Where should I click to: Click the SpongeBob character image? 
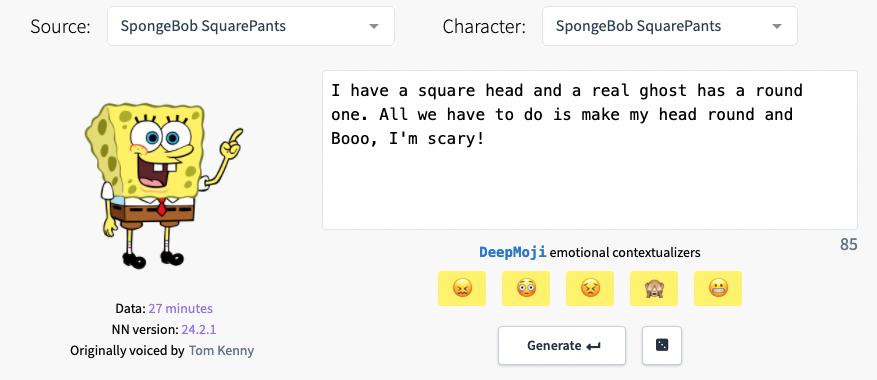click(x=162, y=185)
